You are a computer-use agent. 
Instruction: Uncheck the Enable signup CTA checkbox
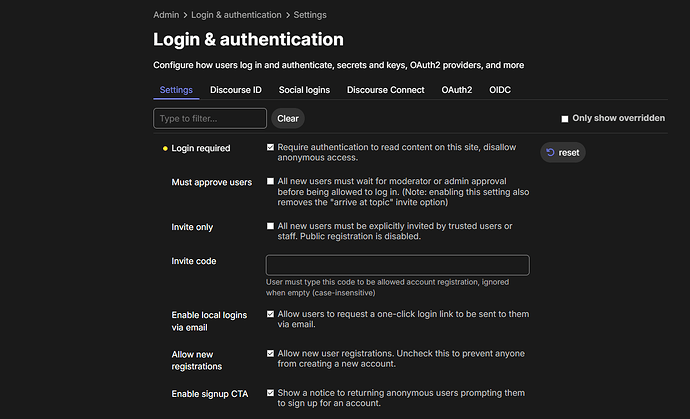[270, 393]
